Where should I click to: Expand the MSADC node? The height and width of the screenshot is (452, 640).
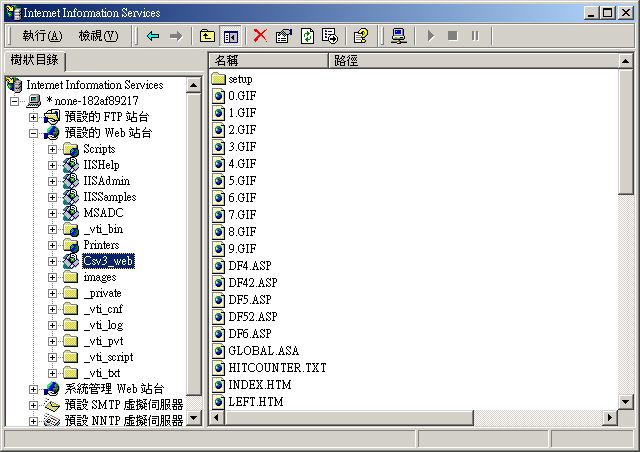(52, 213)
